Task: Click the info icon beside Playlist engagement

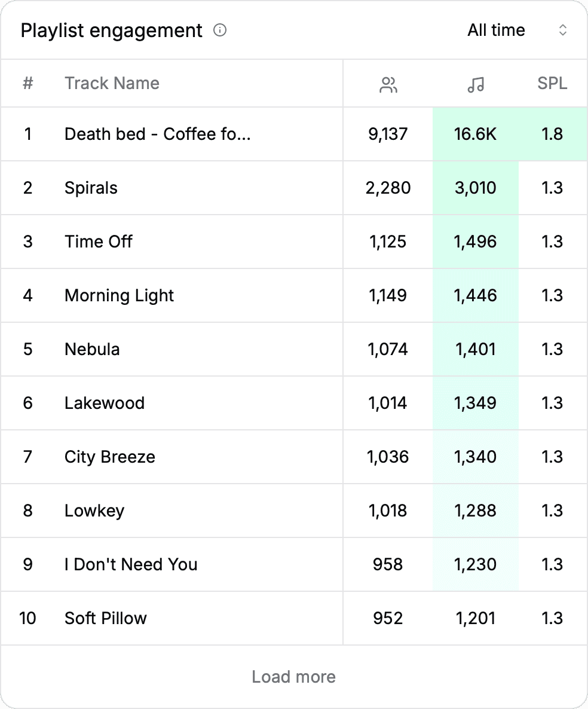Action: (x=220, y=30)
